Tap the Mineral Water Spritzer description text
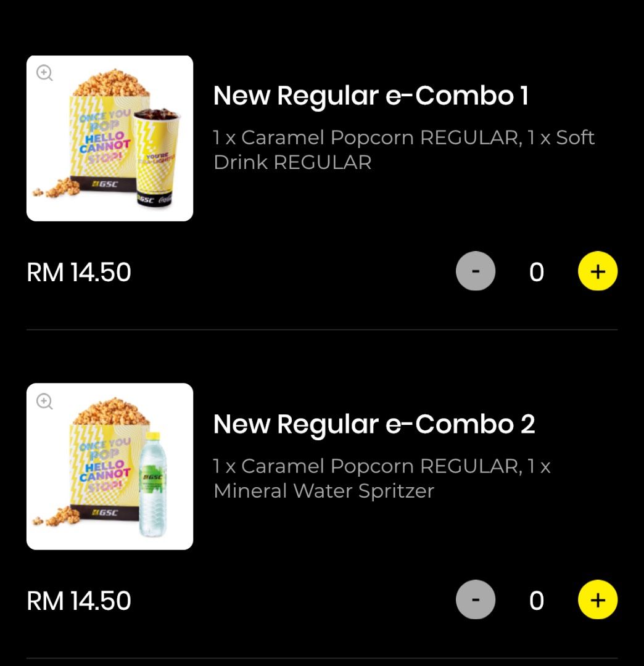This screenshot has height=666, width=644. click(x=382, y=479)
